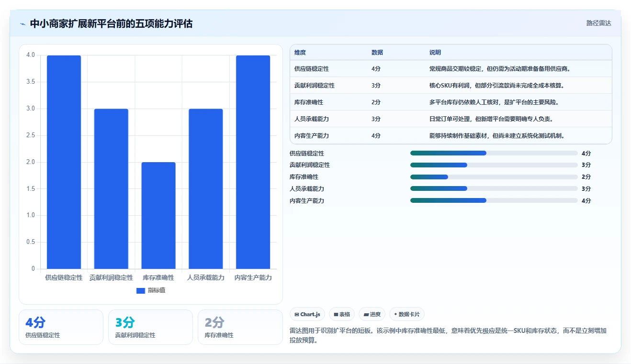Click the 维度 column header
The width and height of the screenshot is (631, 364).
point(300,53)
